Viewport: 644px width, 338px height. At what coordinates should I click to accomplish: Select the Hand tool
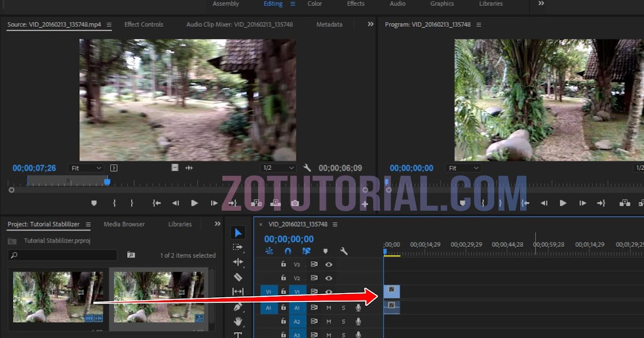click(238, 321)
